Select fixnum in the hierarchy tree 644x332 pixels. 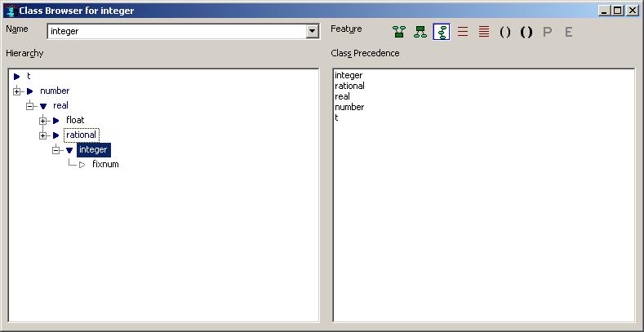[105, 165]
